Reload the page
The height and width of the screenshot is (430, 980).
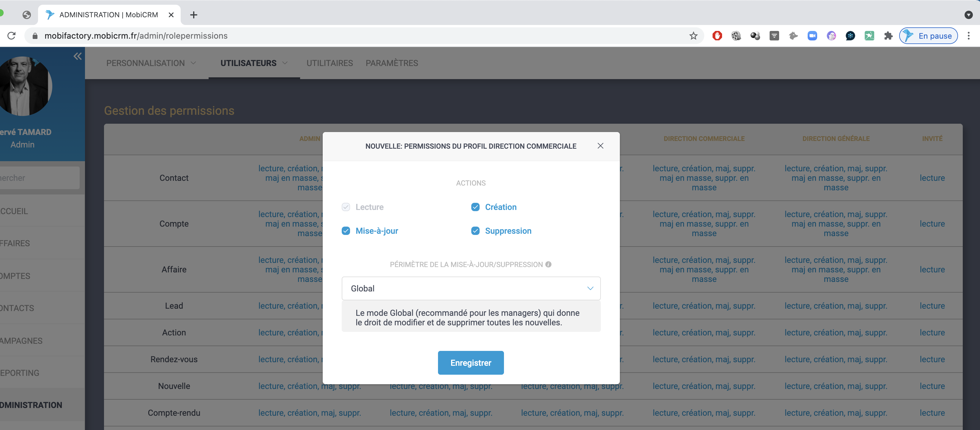click(12, 36)
